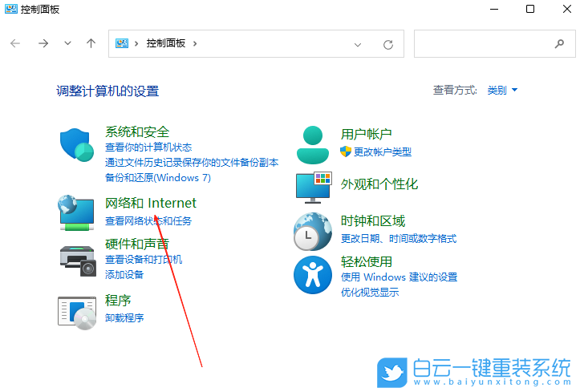The width and height of the screenshot is (580, 392).
Task: Click the Network and Internet globe icon
Action: tap(76, 212)
